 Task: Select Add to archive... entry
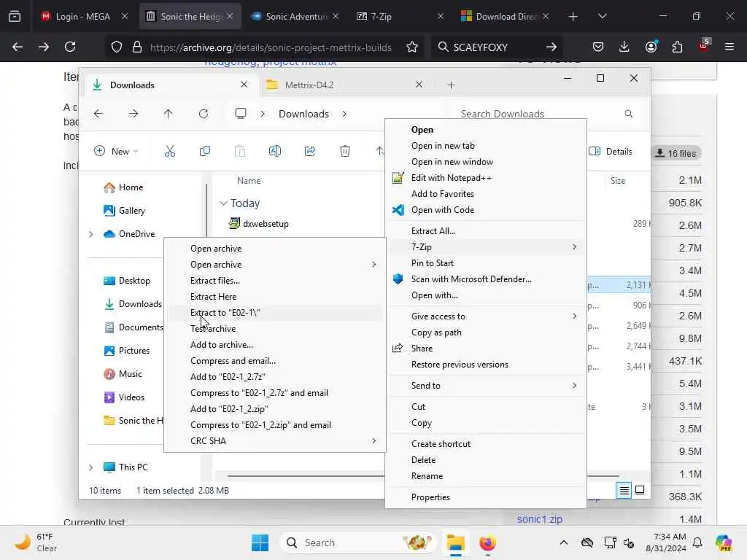point(274,345)
